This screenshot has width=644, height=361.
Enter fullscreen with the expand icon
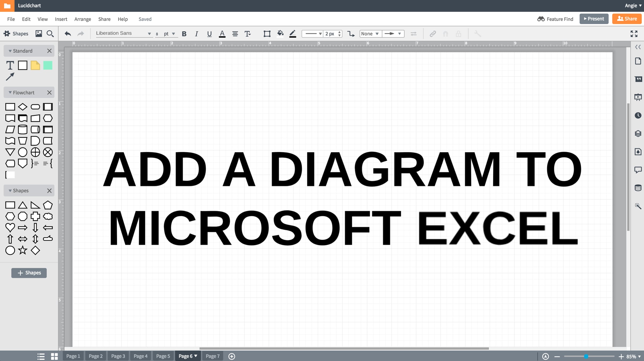[634, 34]
